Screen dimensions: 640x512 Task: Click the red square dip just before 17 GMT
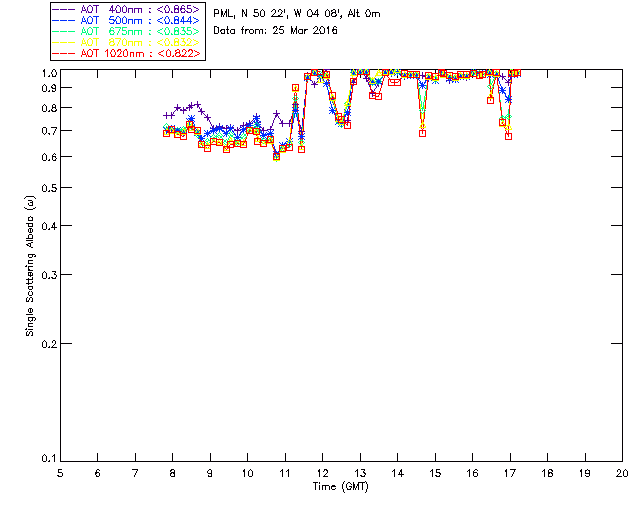(x=508, y=136)
